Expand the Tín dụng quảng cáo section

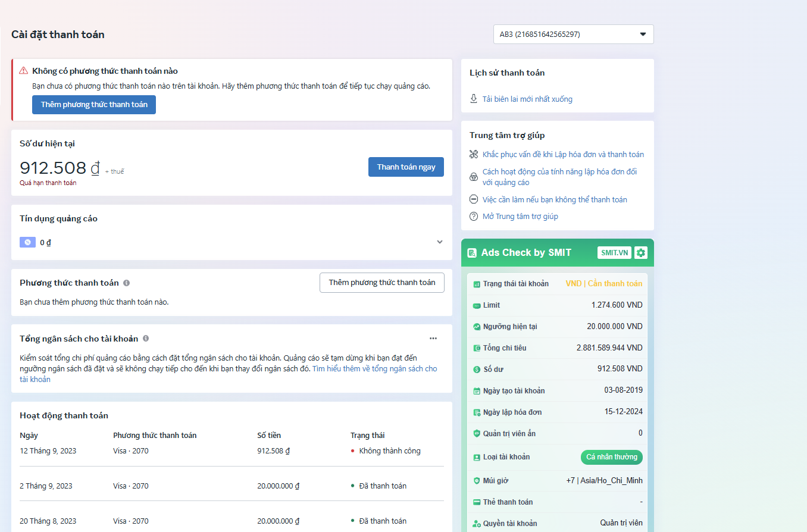pyautogui.click(x=440, y=242)
